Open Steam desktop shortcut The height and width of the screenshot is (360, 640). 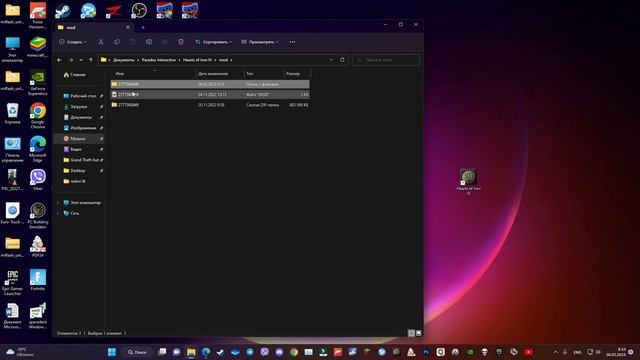(x=63, y=11)
